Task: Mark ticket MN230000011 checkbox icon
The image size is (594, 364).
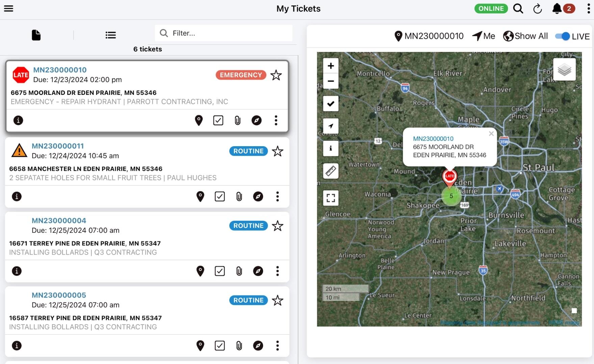Action: click(x=219, y=197)
